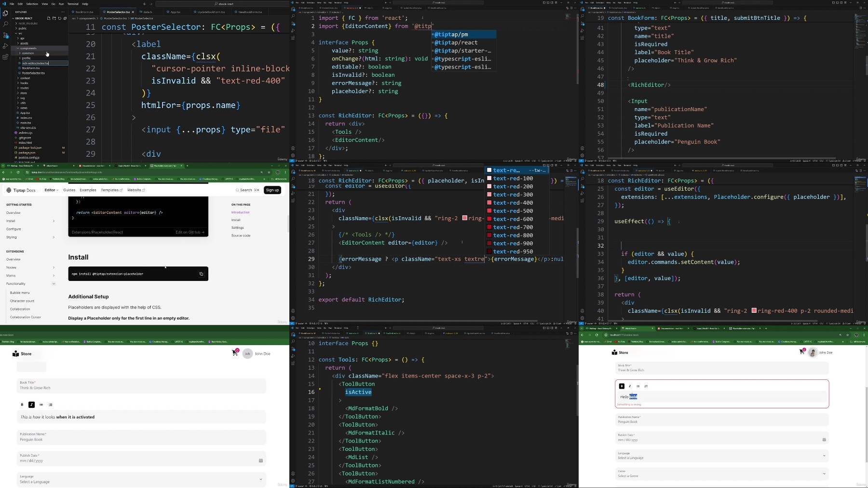Toggle bullet list in the 'Hello bold' rich editor
The height and width of the screenshot is (488, 868).
pyautogui.click(x=638, y=386)
